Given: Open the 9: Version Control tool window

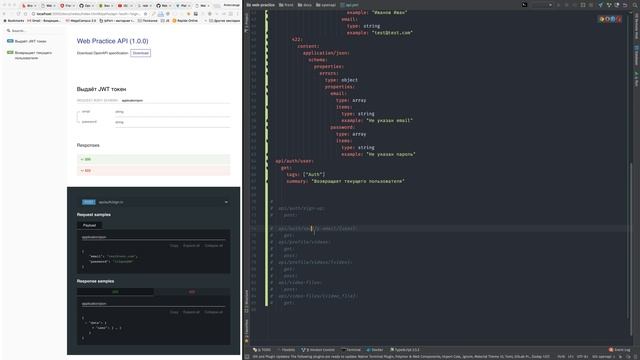Looking at the screenshot, I should (318, 350).
